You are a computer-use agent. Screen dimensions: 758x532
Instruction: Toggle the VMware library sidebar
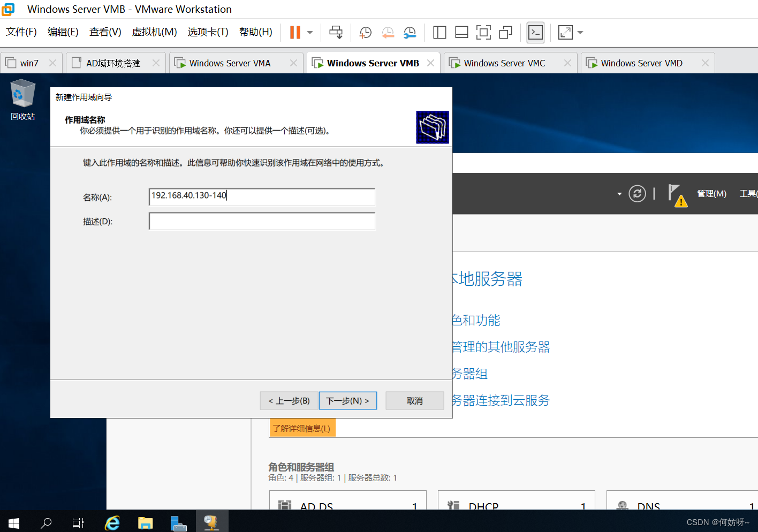[439, 33]
